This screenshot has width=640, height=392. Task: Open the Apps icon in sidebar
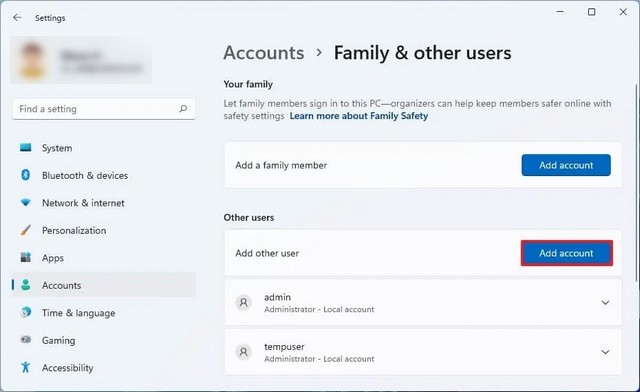click(25, 257)
